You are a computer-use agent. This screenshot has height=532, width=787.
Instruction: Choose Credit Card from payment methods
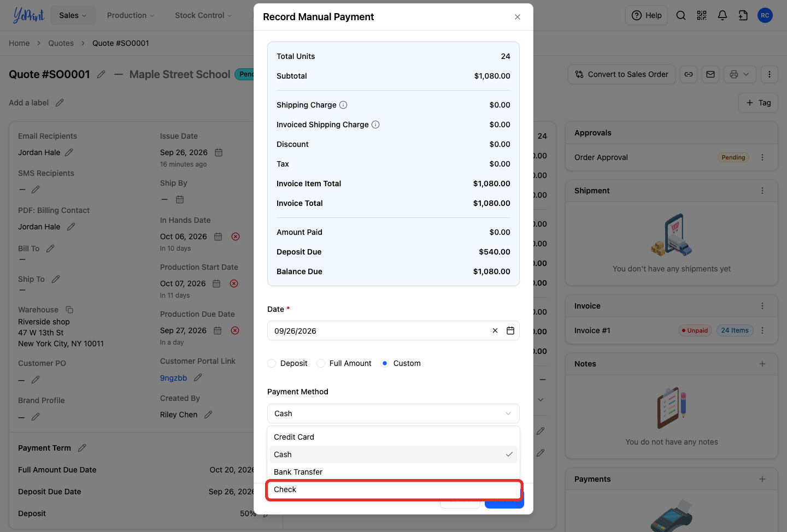click(393, 437)
